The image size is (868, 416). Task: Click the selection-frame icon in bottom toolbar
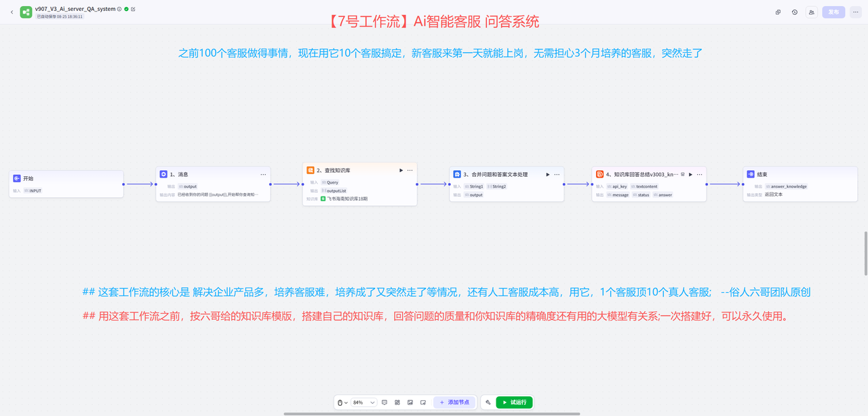point(423,402)
